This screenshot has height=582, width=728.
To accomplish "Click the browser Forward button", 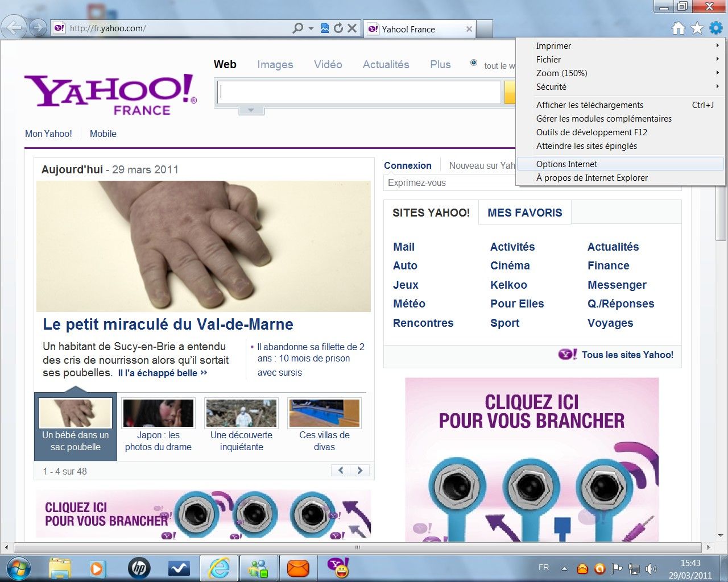I will pos(38,28).
